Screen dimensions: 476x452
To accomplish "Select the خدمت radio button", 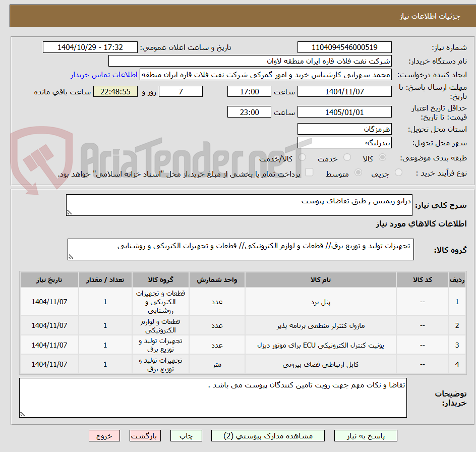I will 347,157.
